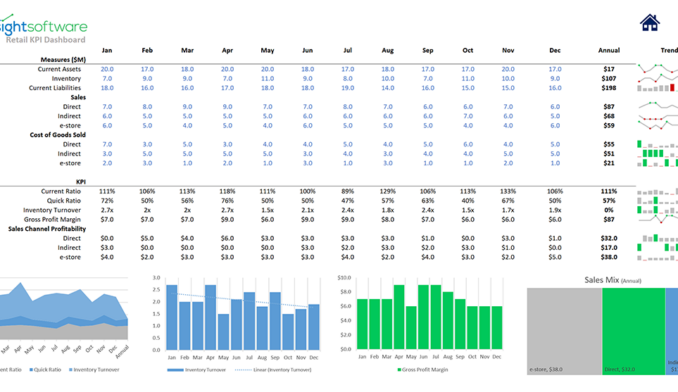Select Current Ratio Aug value 129%
The height and width of the screenshot is (392, 678).
click(x=387, y=191)
